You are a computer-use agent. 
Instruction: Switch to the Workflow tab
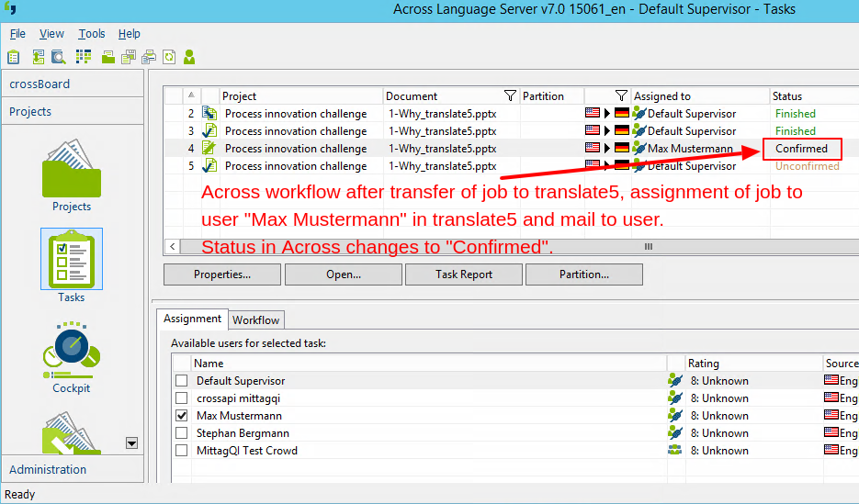coord(255,320)
